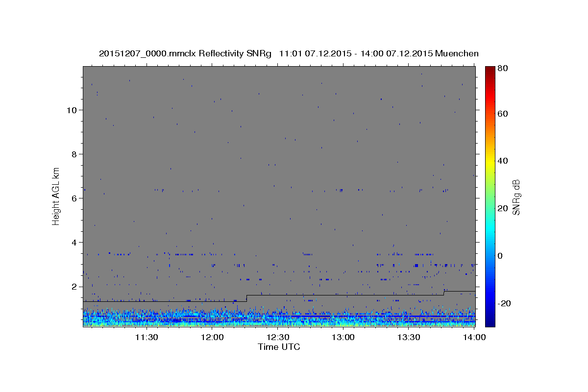Click the 12:00 time tick label
Viewport: 588px width, 392px height.
(212, 337)
